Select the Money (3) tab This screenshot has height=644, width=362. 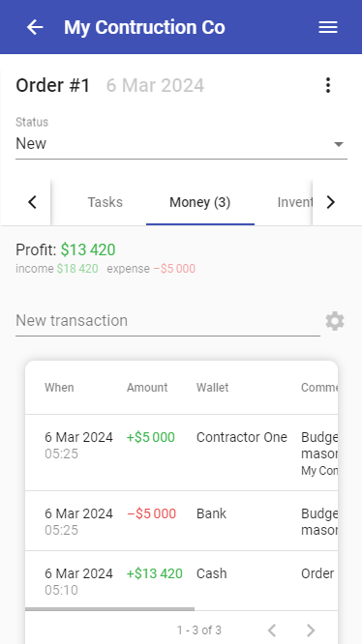(200, 202)
